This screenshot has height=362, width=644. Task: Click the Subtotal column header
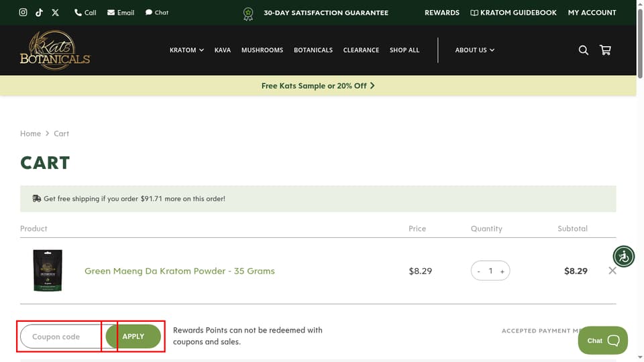point(572,229)
